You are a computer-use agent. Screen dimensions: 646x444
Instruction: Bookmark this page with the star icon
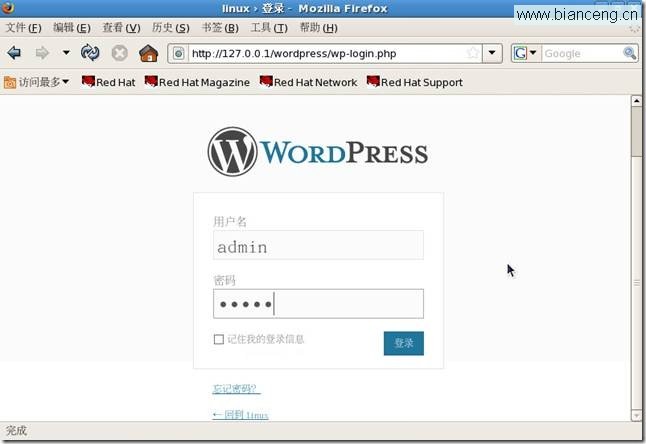(x=473, y=53)
